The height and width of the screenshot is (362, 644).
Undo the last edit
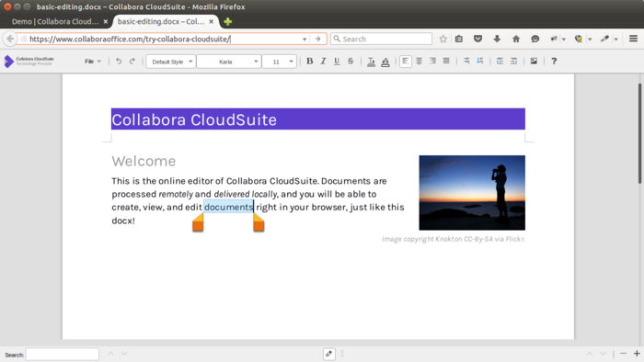click(119, 61)
